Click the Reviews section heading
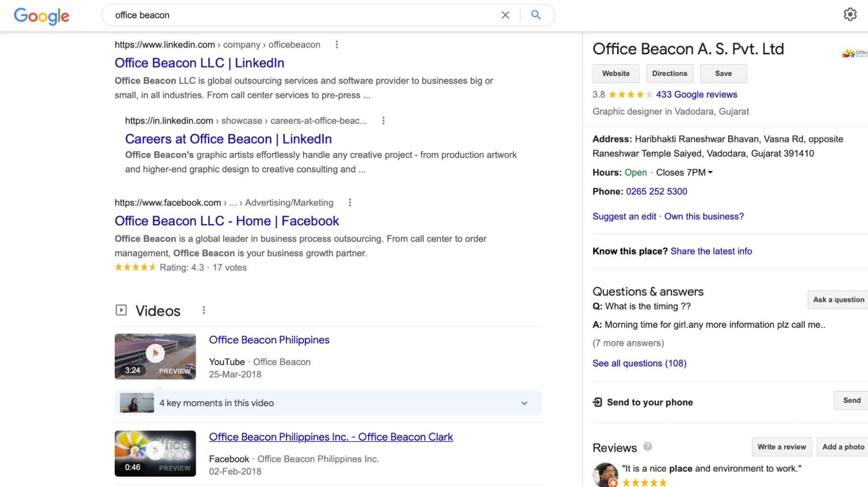The height and width of the screenshot is (487, 868). pyautogui.click(x=614, y=448)
